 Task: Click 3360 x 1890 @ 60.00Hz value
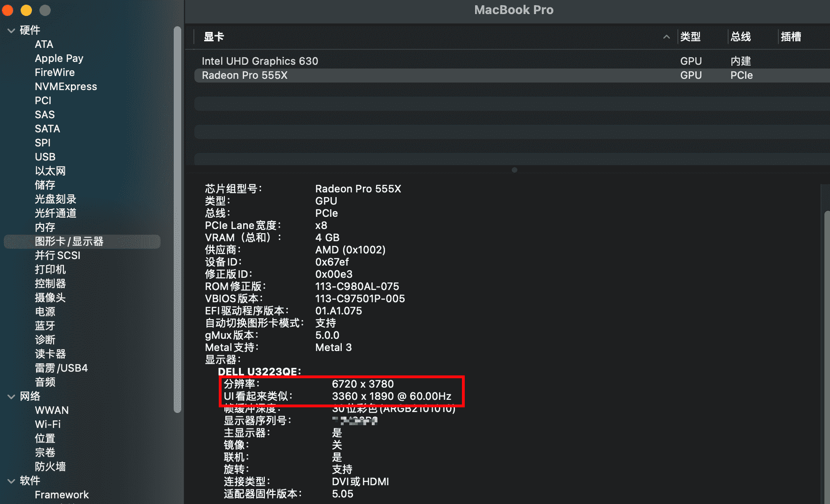tap(392, 396)
